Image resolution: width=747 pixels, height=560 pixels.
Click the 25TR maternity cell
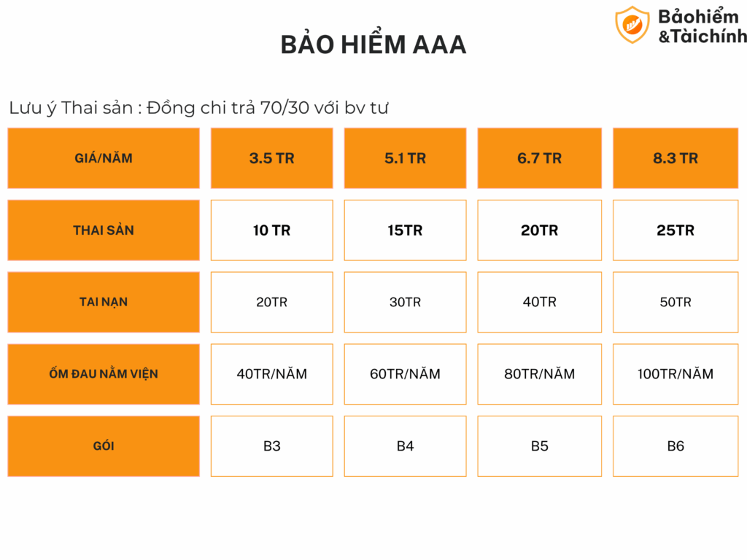tap(676, 230)
